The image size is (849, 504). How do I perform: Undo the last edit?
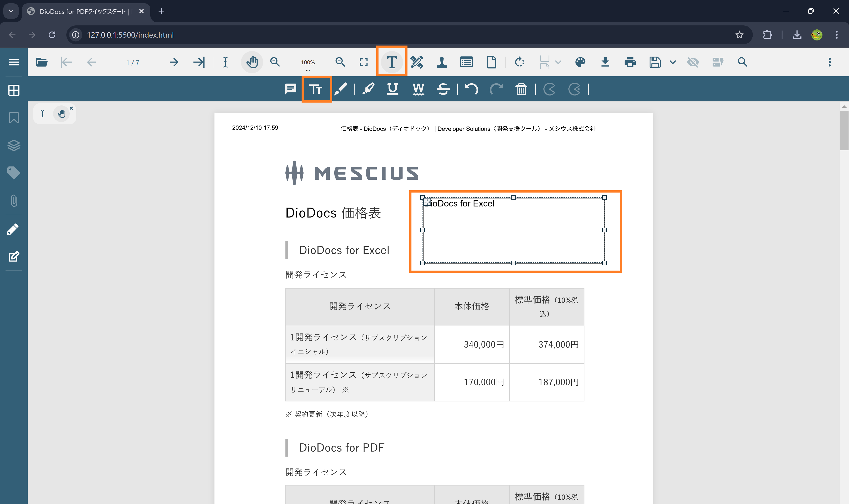point(471,89)
